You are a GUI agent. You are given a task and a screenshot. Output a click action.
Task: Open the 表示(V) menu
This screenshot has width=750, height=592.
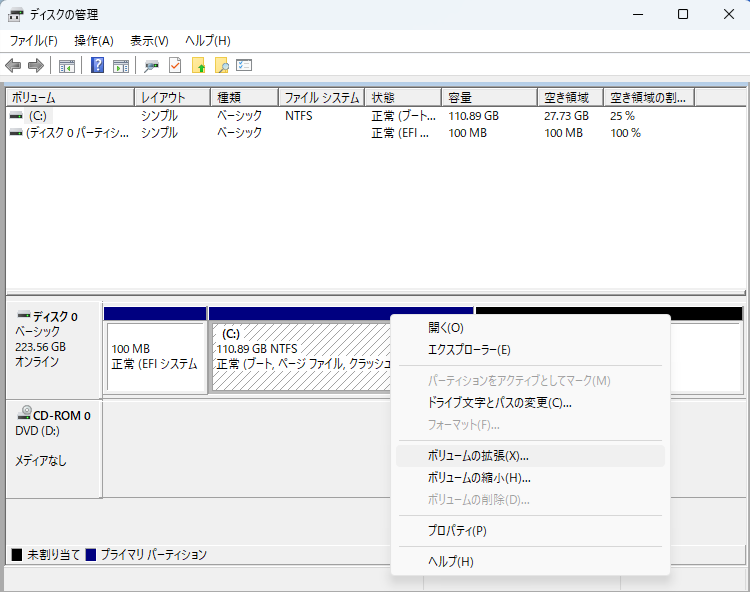point(149,41)
